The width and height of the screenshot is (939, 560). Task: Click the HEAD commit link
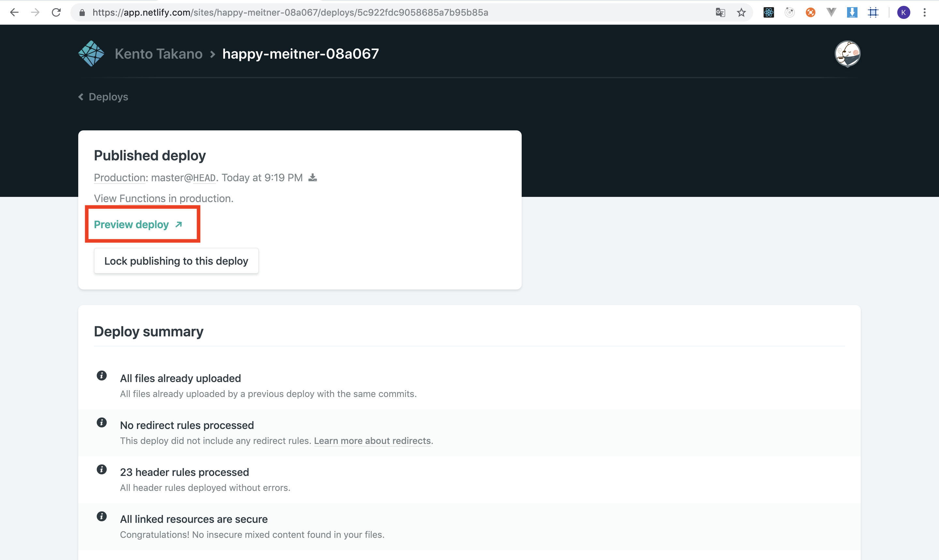(204, 178)
